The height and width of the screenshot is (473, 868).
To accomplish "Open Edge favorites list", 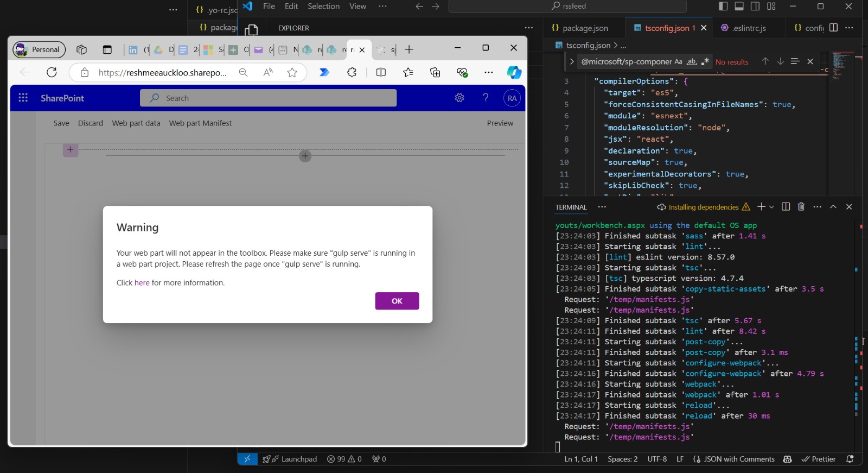I will tap(409, 72).
